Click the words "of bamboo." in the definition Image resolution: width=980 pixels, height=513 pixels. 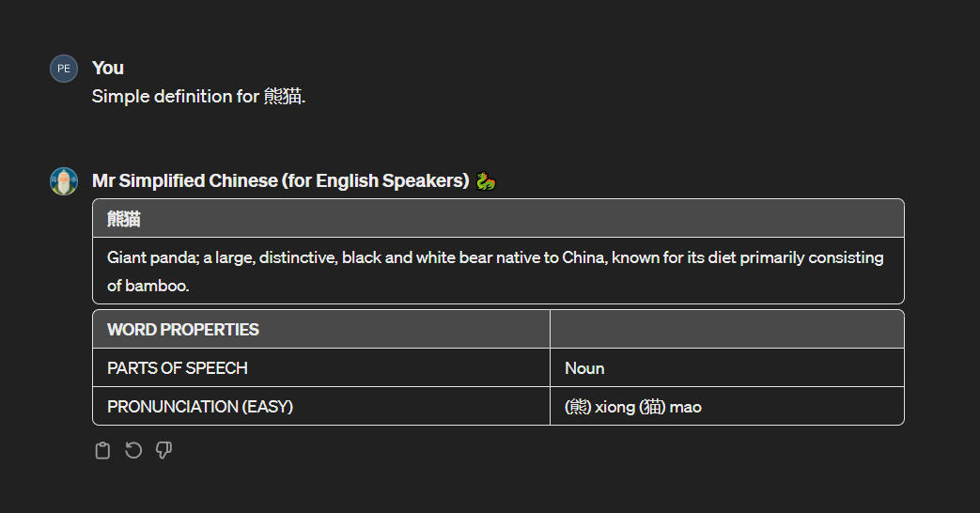pyautogui.click(x=148, y=286)
